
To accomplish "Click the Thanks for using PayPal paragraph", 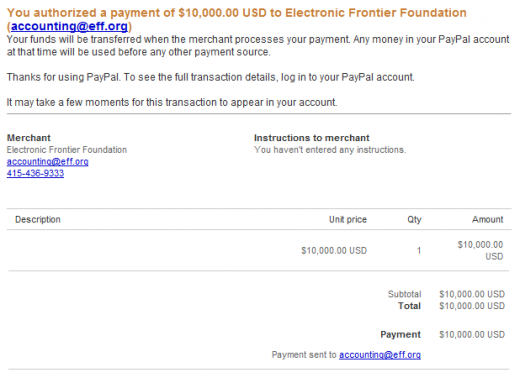I will pos(210,77).
